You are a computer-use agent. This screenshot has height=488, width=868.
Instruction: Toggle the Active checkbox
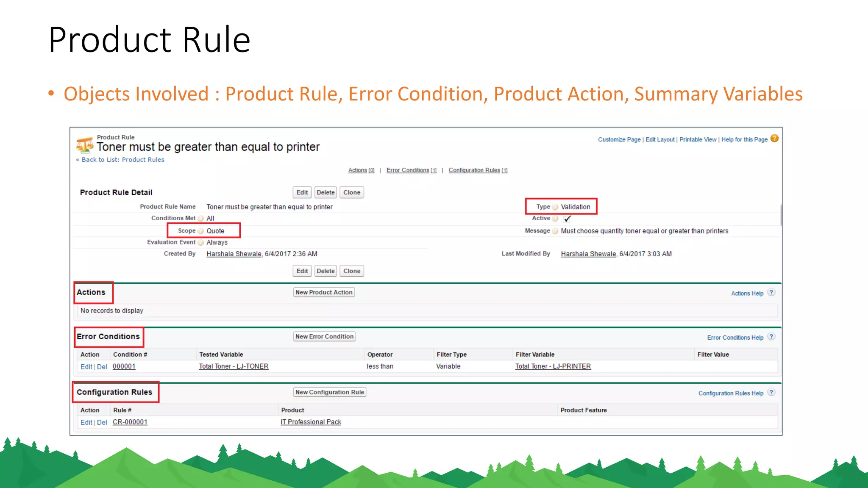coord(568,219)
